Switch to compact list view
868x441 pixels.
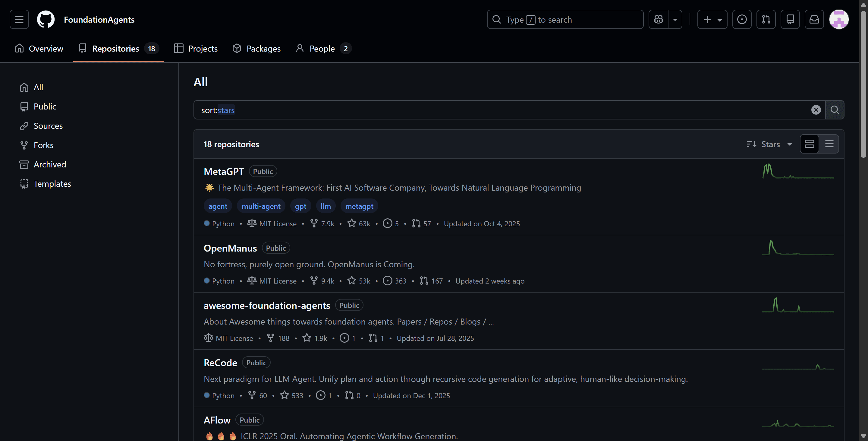coord(829,144)
